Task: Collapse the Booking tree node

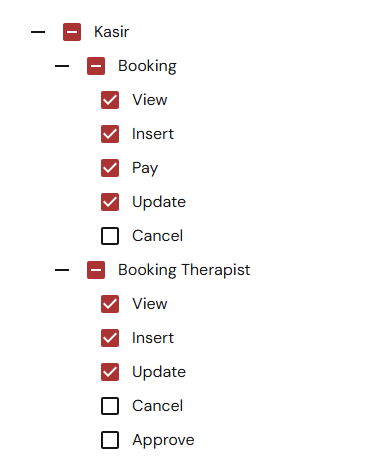Action: point(62,66)
